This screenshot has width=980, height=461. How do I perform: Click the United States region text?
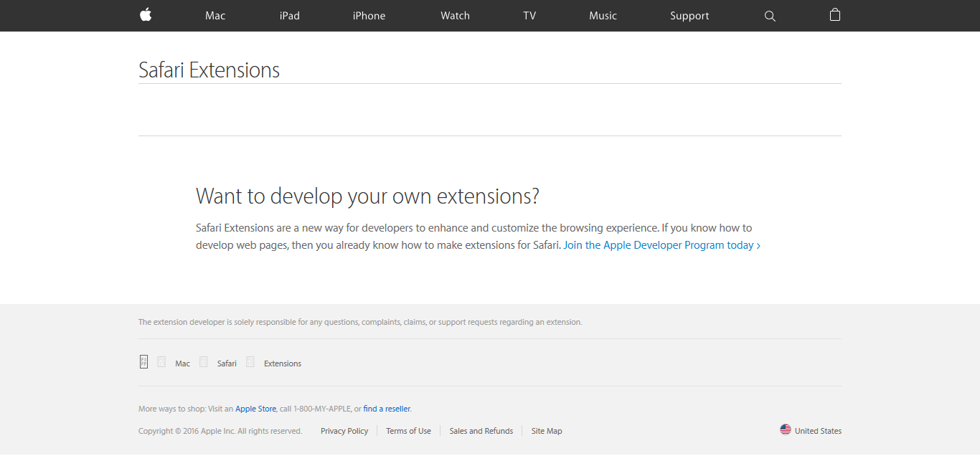point(818,431)
